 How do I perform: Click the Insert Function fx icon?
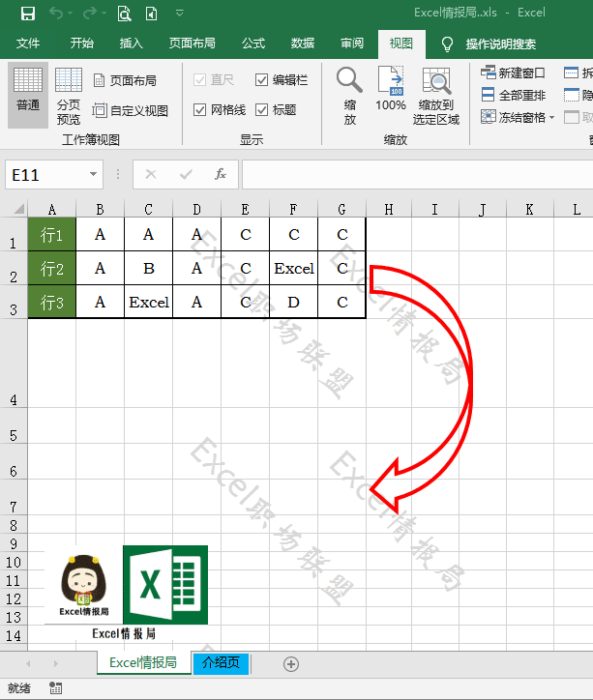tap(221, 174)
